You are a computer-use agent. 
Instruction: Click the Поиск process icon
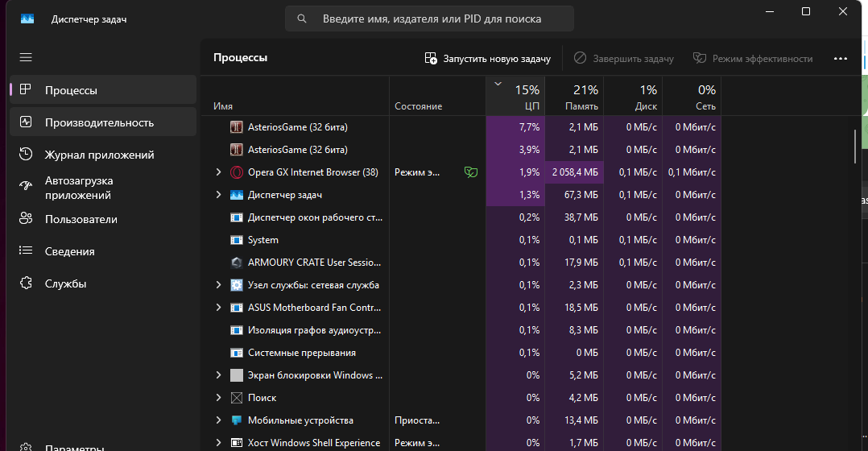tap(237, 398)
